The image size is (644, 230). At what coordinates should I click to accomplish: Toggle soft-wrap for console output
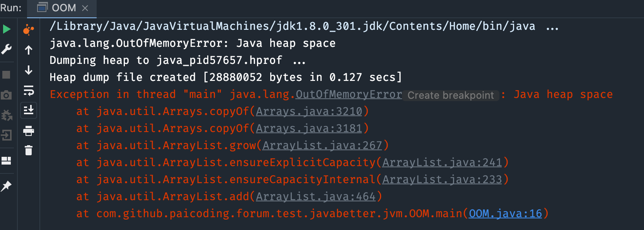coord(29,91)
